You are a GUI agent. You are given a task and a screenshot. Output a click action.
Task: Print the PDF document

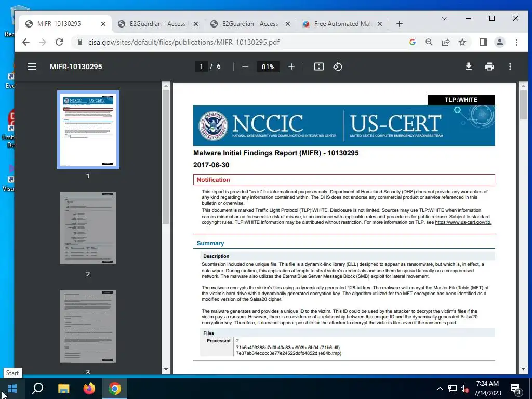[489, 66]
